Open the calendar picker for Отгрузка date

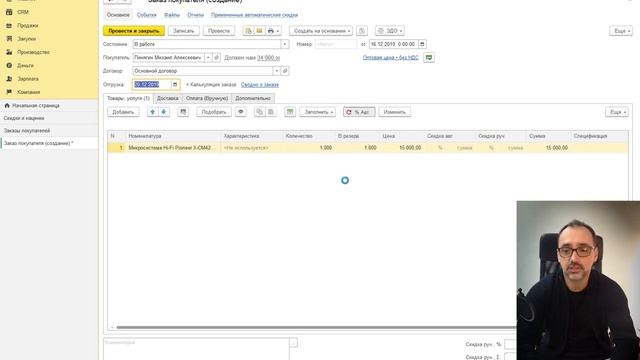pyautogui.click(x=175, y=84)
